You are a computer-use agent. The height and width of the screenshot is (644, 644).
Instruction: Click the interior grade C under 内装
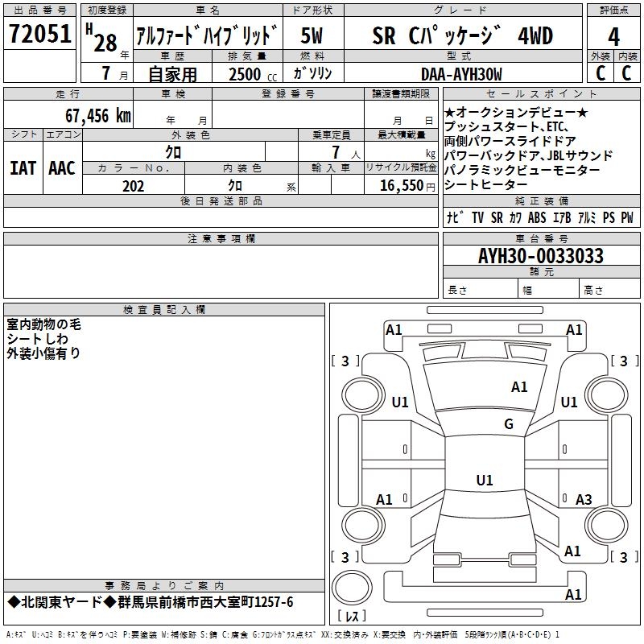tap(627, 72)
